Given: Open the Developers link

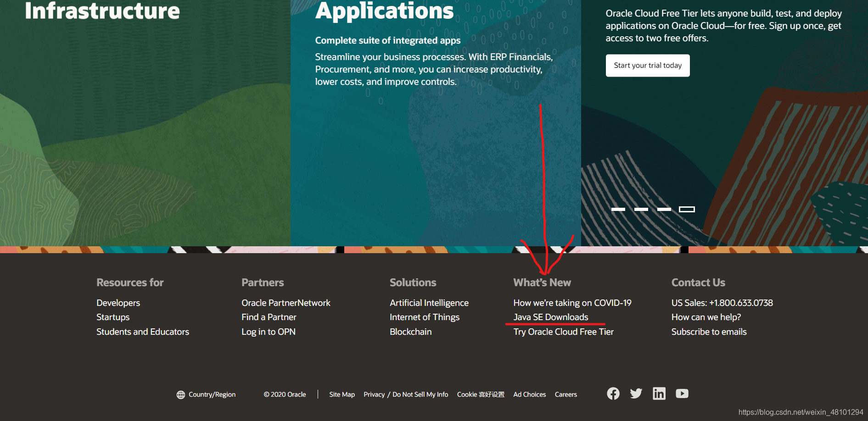Looking at the screenshot, I should click(118, 303).
